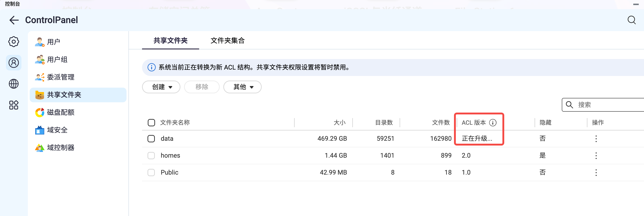Check the data folder checkbox
Viewport: 644px width, 216px height.
click(x=151, y=139)
